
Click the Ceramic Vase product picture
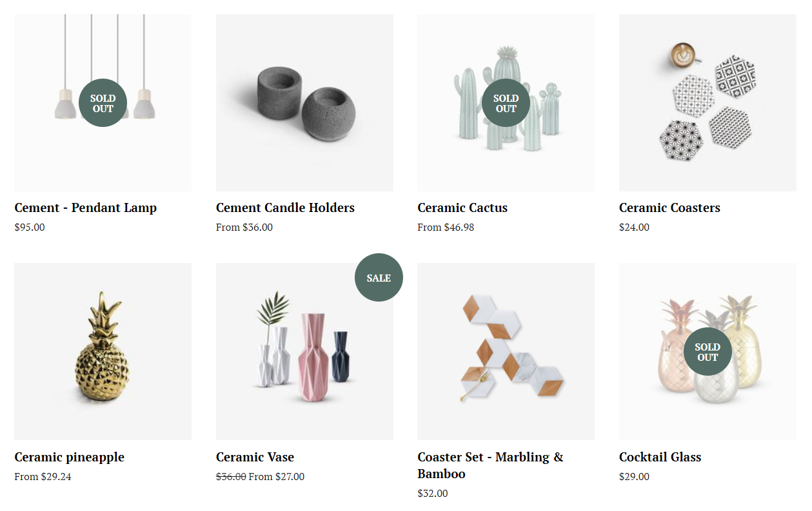(304, 351)
